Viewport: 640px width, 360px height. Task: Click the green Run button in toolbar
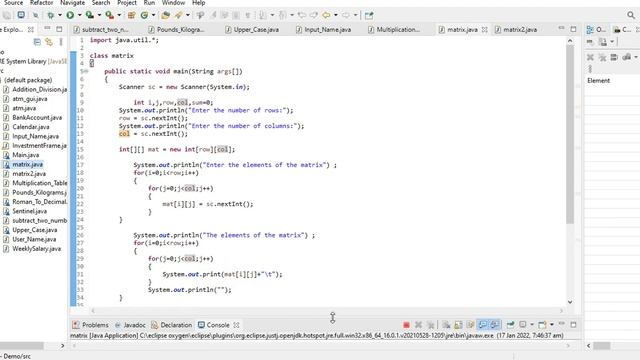click(x=70, y=16)
